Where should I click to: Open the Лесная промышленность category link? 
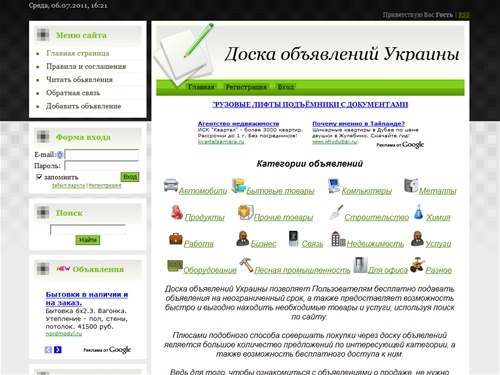click(x=302, y=270)
